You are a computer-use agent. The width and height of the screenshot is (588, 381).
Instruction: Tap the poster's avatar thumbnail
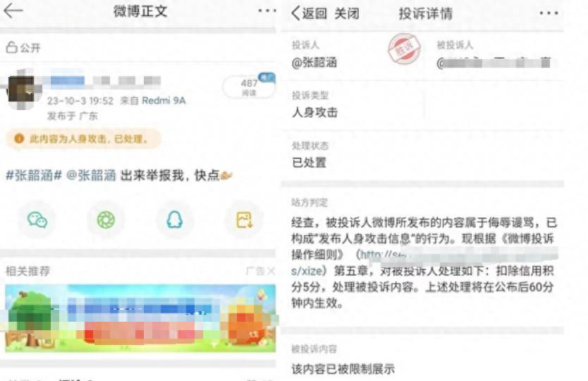click(21, 90)
